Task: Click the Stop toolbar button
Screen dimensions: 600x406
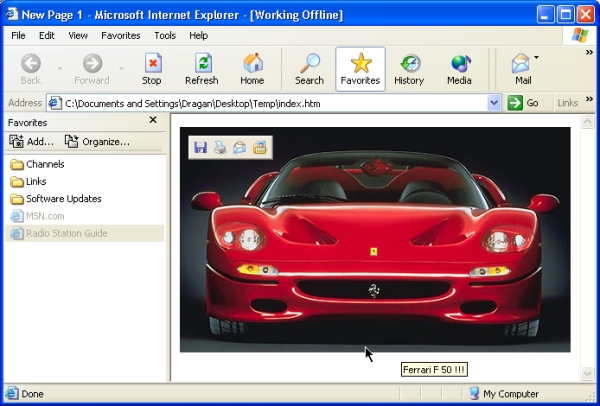Action: (151, 69)
